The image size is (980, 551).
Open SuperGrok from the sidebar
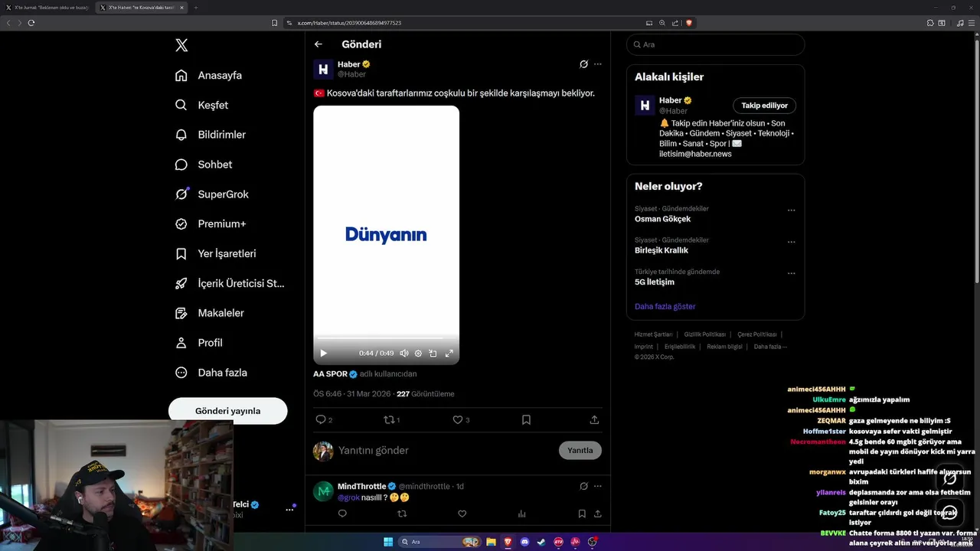[212, 194]
